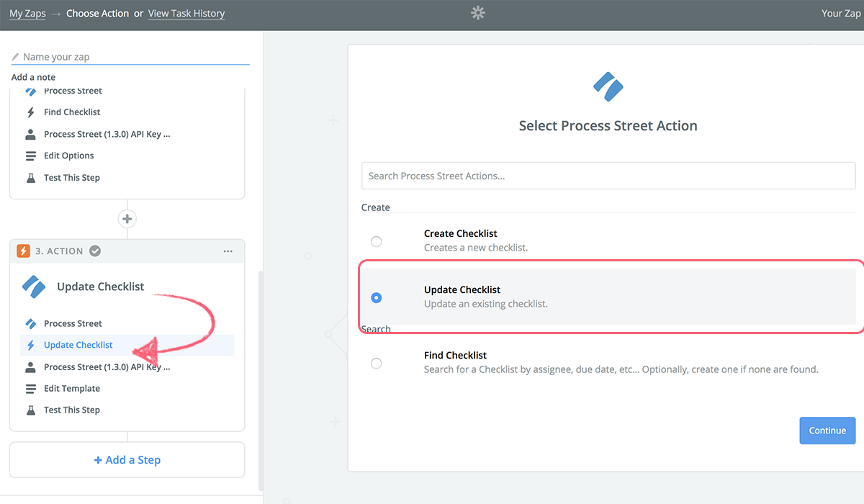
Task: Click the lines icon next to Edit Template
Action: coord(30,389)
